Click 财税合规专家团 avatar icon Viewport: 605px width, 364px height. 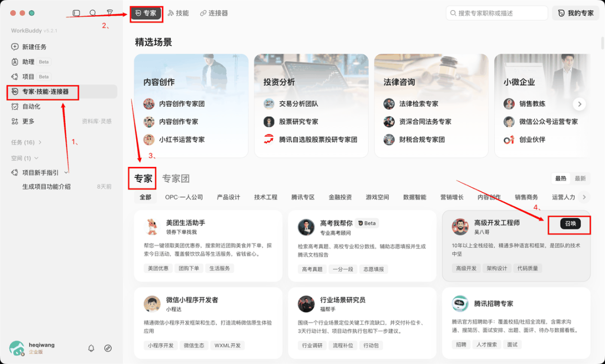tap(389, 139)
